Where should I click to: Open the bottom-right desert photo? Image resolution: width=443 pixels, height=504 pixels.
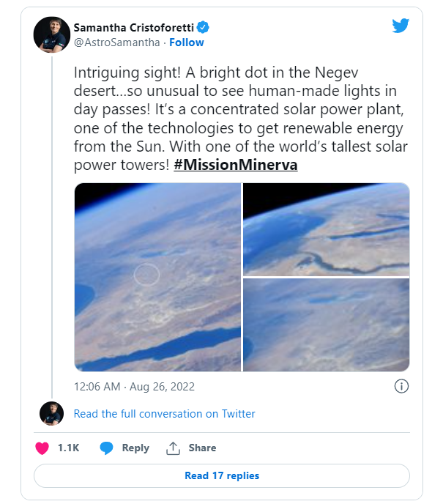click(326, 325)
